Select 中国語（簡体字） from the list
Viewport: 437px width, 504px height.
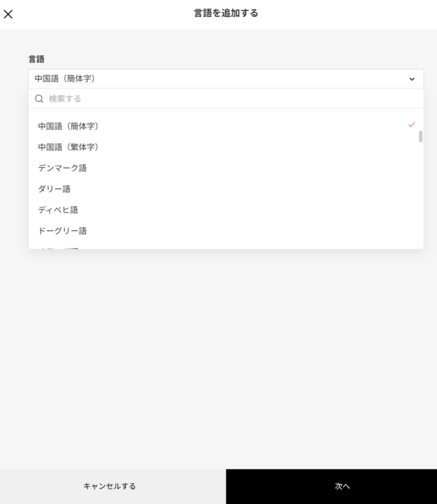(68, 126)
